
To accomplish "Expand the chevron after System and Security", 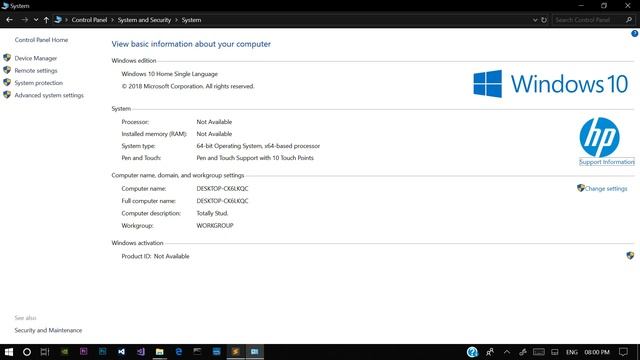I will pyautogui.click(x=176, y=20).
